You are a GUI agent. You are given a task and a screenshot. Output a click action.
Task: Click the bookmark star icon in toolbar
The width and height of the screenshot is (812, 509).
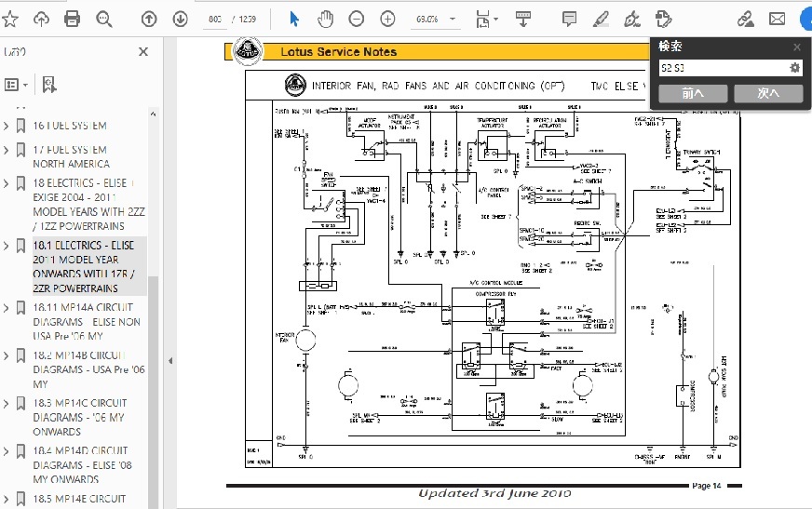point(10,20)
